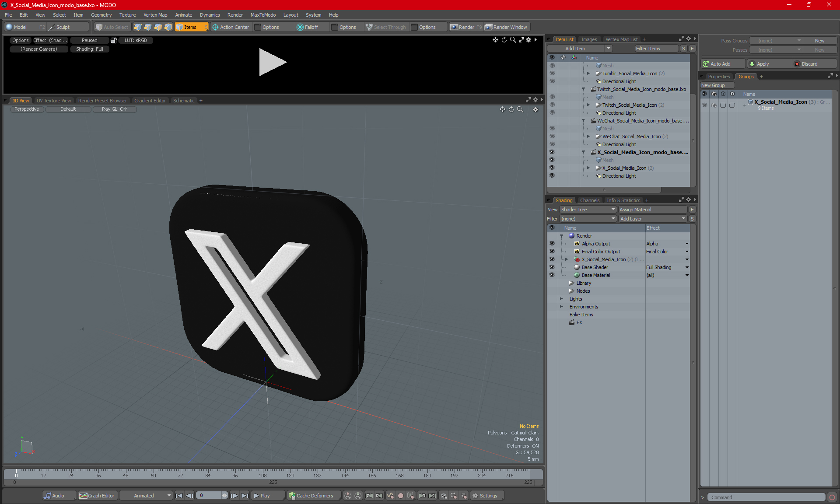840x504 pixels.
Task: Open timeline Settings
Action: [x=487, y=496]
